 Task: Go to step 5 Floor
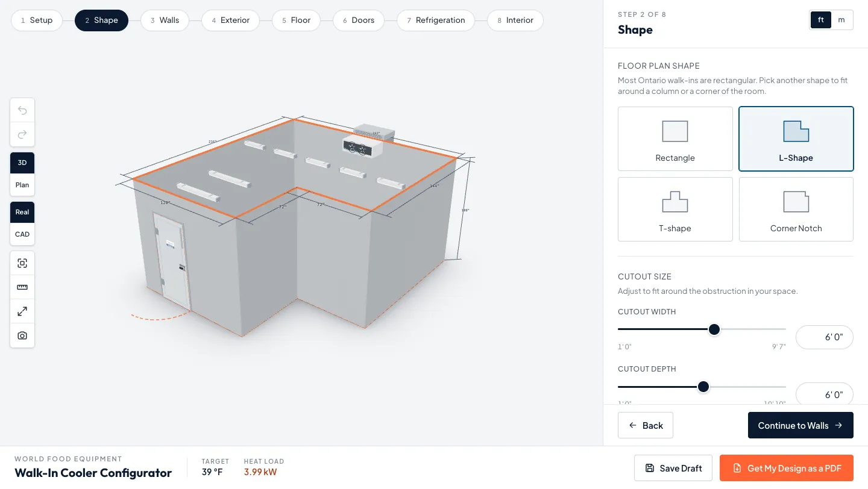(296, 20)
